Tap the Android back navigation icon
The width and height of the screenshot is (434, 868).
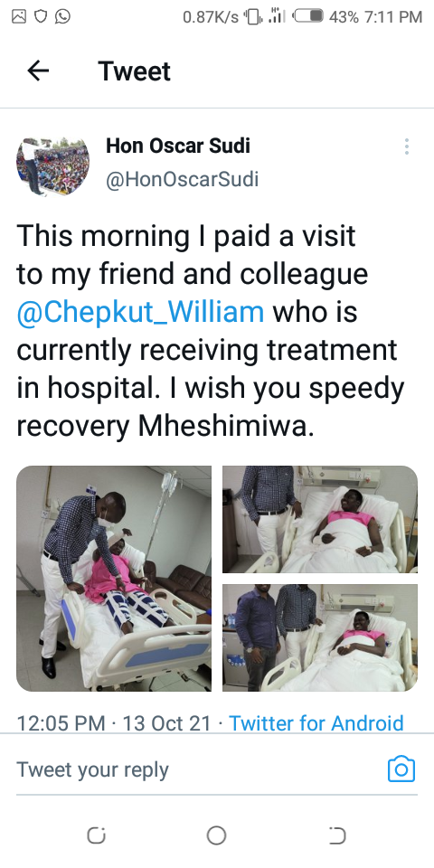coord(337,835)
